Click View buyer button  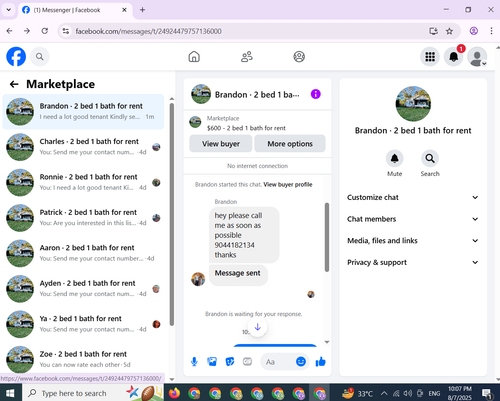coord(221,144)
